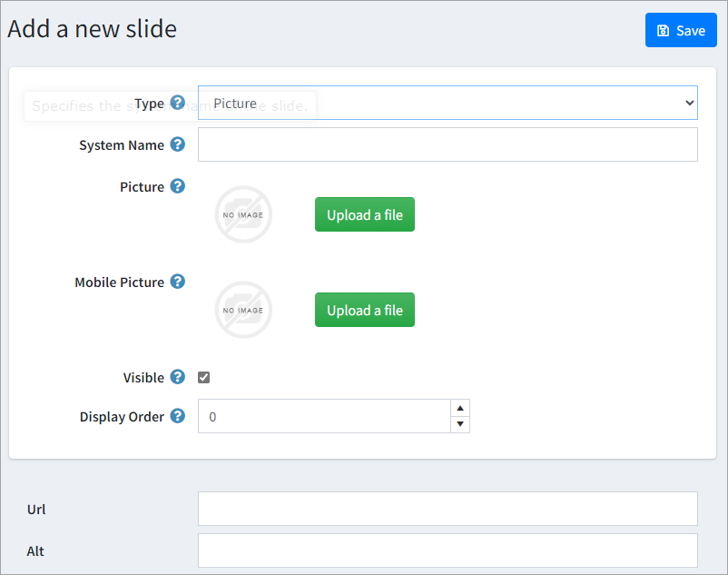Click the Mobile Picture help icon
This screenshot has width=728, height=575.
178,282
